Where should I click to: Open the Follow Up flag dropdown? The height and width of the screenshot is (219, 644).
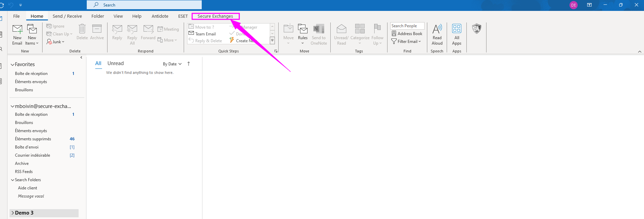pos(377,34)
